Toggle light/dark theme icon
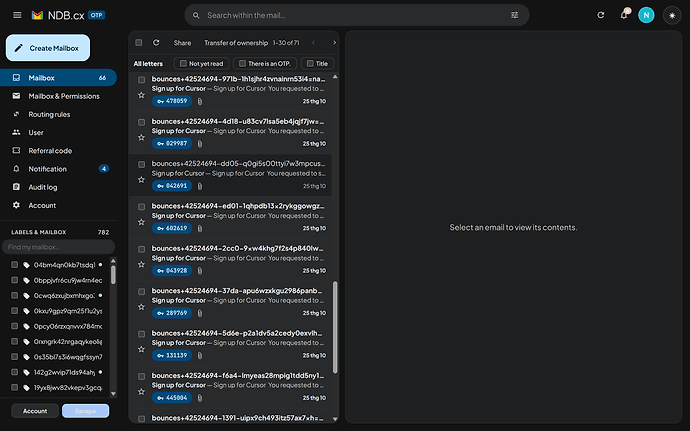Image resolution: width=690 pixels, height=431 pixels. (x=672, y=15)
